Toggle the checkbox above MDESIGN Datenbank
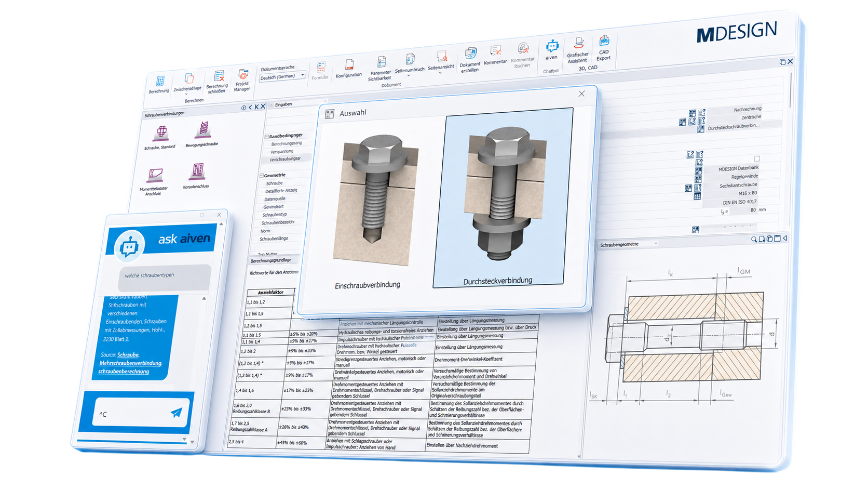 [757, 158]
